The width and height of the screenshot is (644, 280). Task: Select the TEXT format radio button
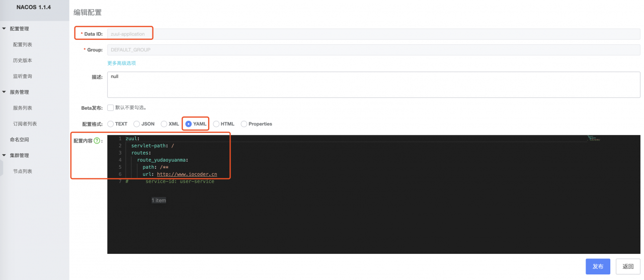point(110,124)
